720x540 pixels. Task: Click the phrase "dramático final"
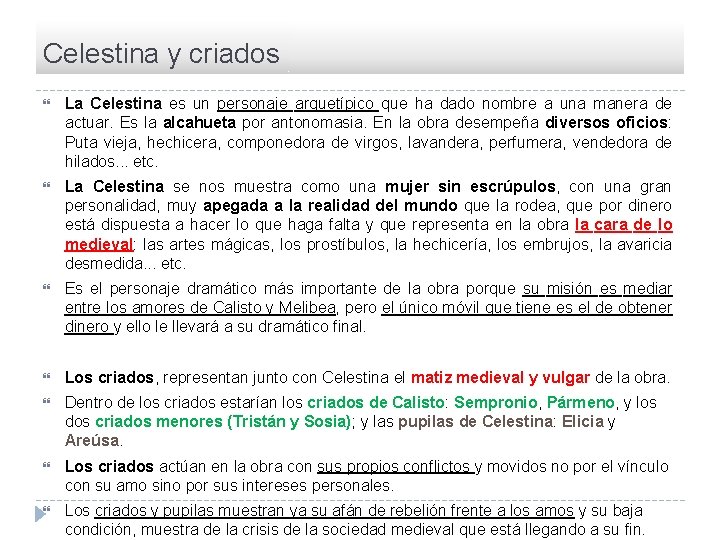tap(311, 327)
